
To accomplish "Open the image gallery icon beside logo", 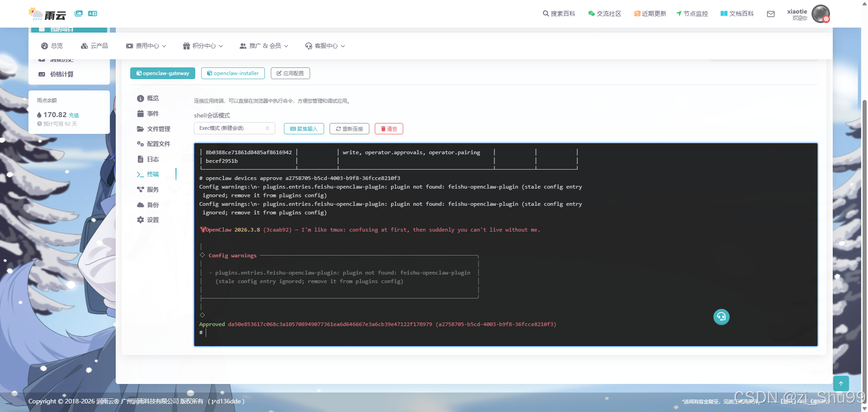I will tap(79, 14).
